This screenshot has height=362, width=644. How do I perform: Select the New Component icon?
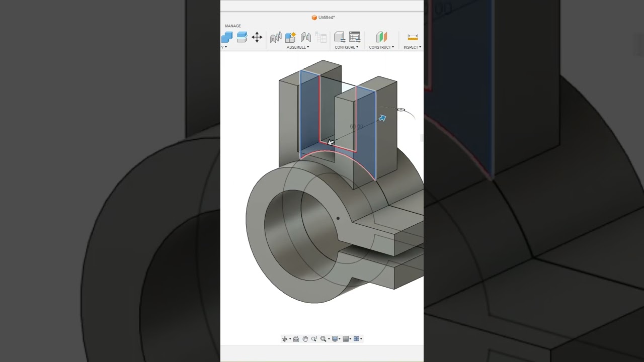pyautogui.click(x=291, y=37)
